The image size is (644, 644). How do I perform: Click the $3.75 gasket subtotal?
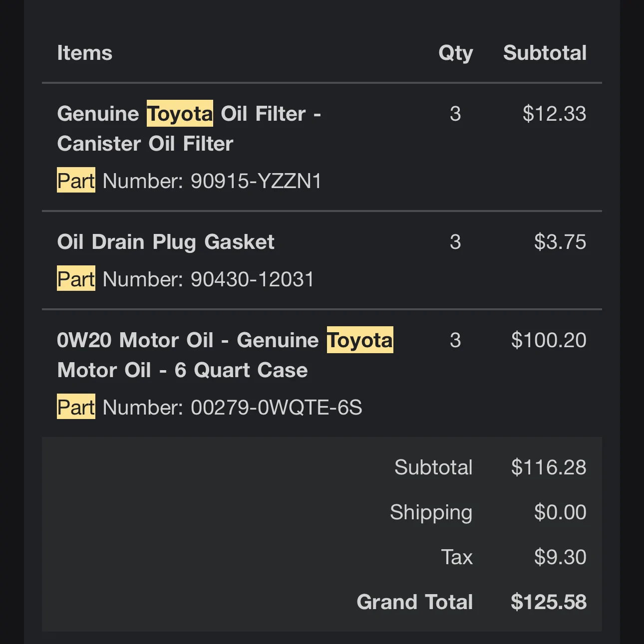[x=560, y=242]
